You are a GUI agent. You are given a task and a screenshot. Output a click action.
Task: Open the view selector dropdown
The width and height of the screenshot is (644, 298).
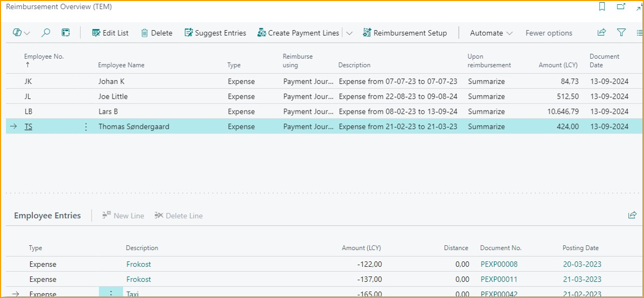click(x=21, y=33)
